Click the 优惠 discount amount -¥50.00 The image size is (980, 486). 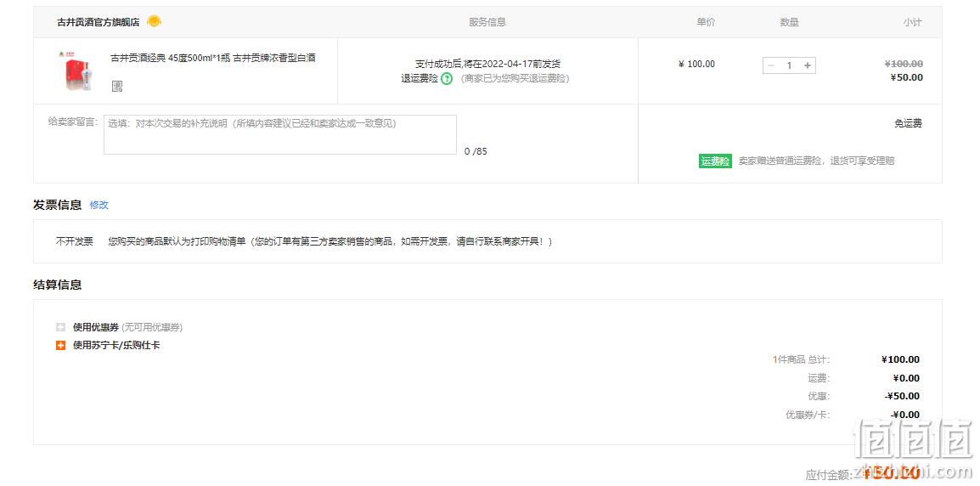902,396
